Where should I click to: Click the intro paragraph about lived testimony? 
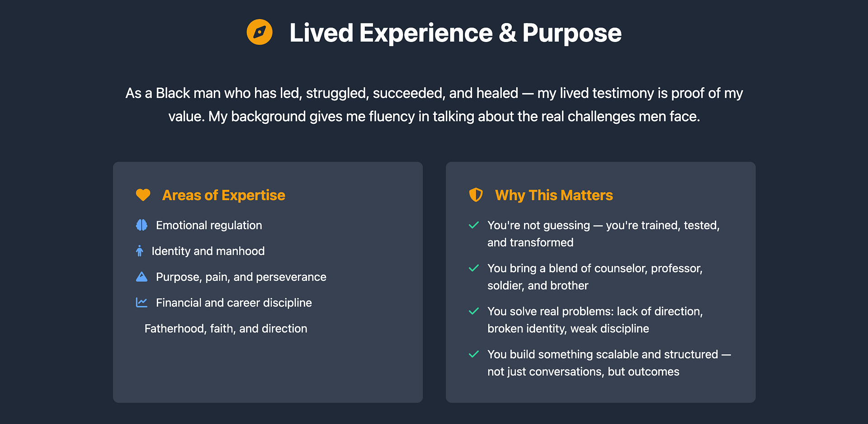pos(434,105)
